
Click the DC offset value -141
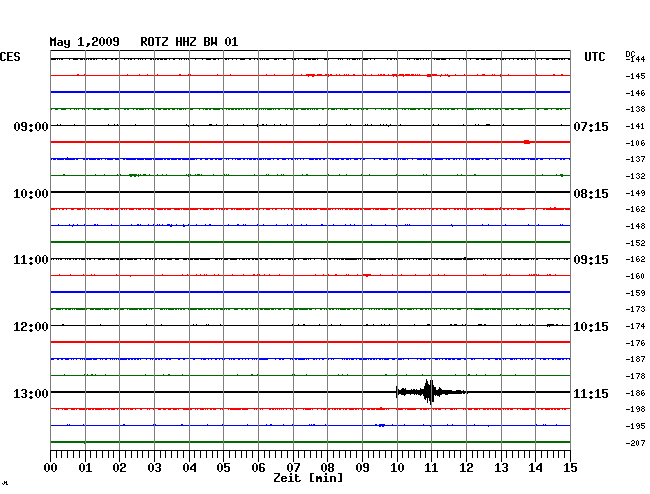click(635, 126)
